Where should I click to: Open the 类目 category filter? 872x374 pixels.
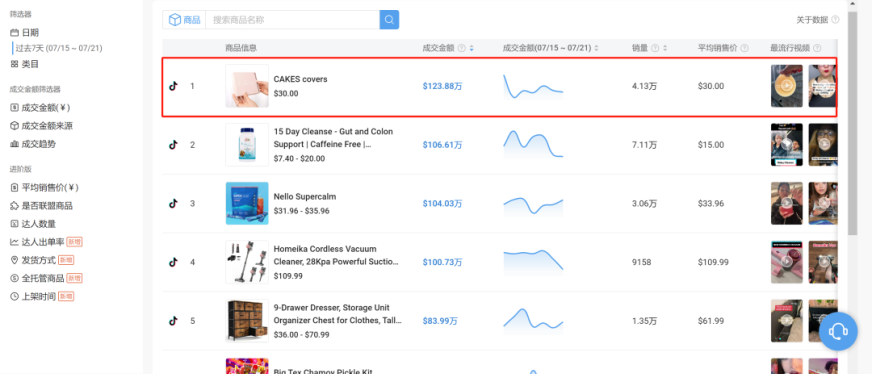point(24,64)
